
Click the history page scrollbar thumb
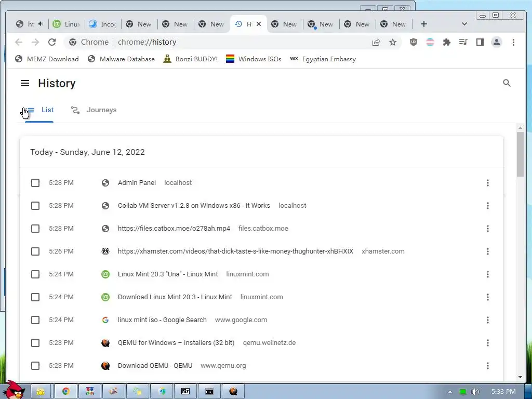[520, 154]
